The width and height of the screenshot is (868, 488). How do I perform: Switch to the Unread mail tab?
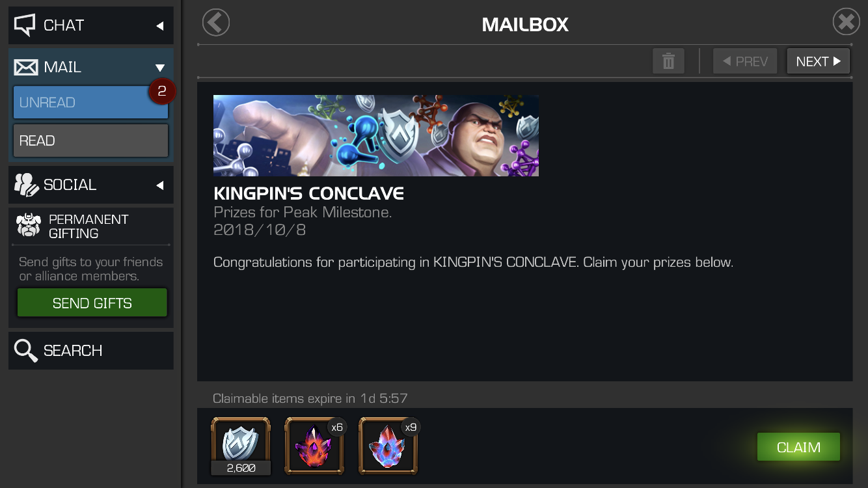coord(90,103)
